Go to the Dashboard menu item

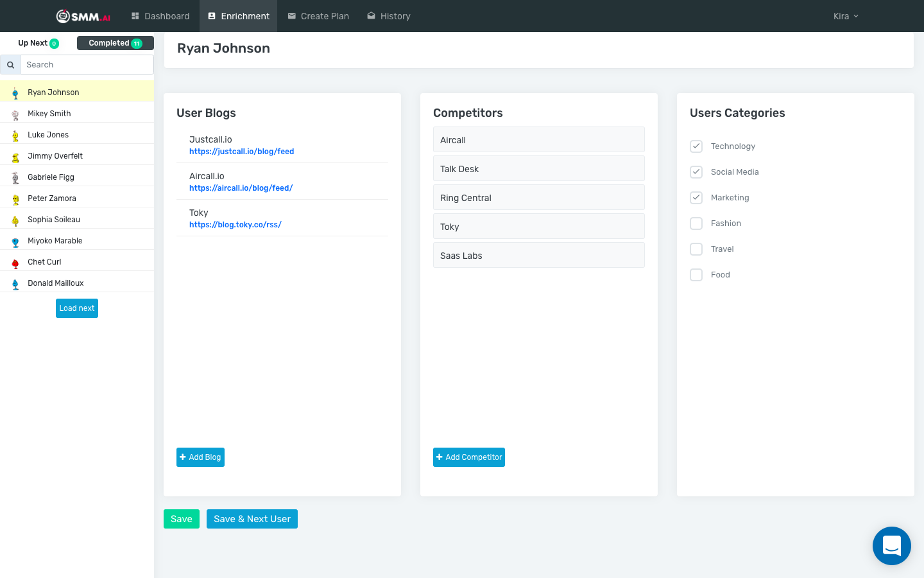tap(160, 16)
